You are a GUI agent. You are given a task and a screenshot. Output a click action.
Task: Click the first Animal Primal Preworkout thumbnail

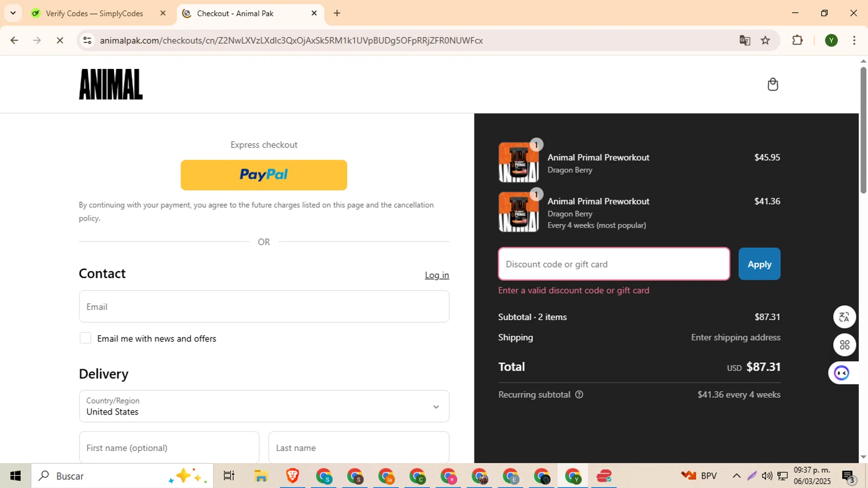click(x=518, y=163)
